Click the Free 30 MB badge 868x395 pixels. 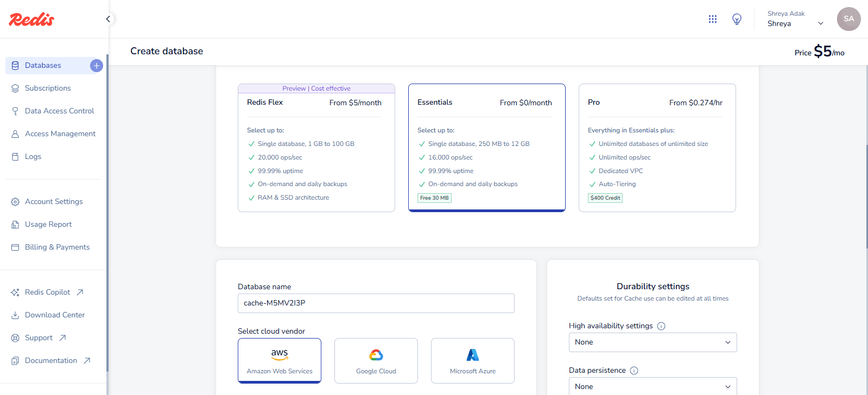click(434, 198)
